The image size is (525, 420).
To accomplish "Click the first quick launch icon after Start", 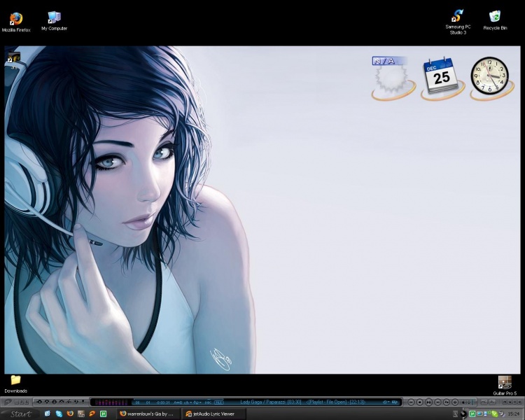I will coord(47,414).
